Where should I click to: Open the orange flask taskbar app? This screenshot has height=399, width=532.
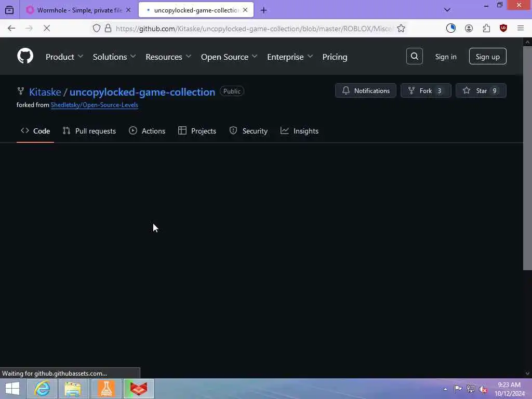pos(106,389)
